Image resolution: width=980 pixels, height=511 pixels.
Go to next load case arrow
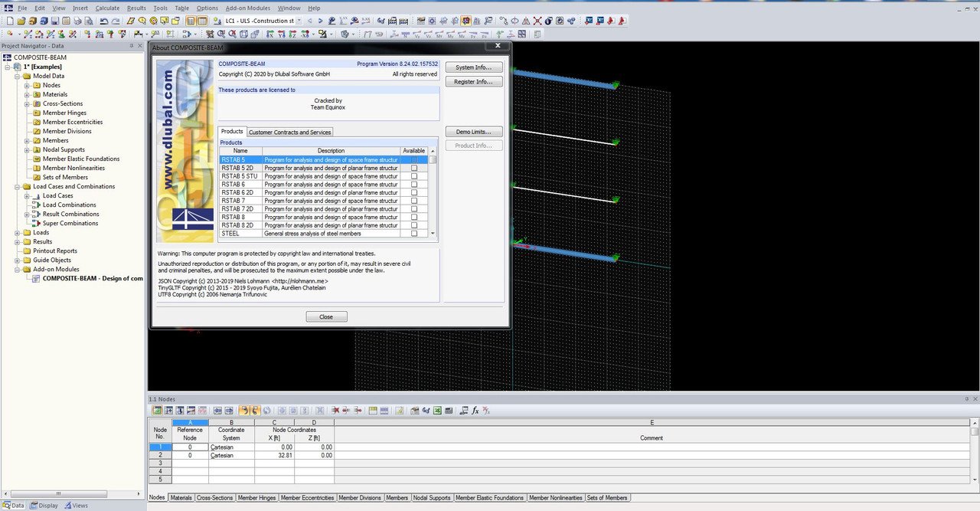click(321, 21)
